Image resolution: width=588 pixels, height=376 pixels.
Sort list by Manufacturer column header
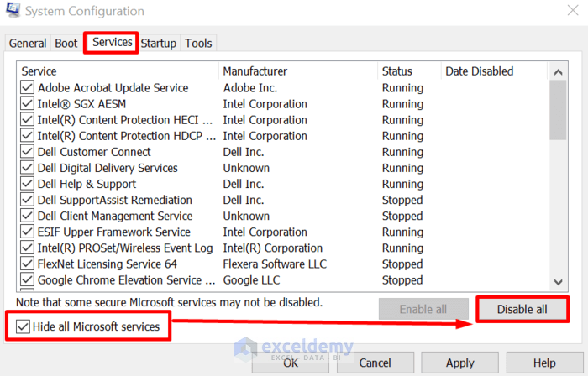click(x=255, y=71)
